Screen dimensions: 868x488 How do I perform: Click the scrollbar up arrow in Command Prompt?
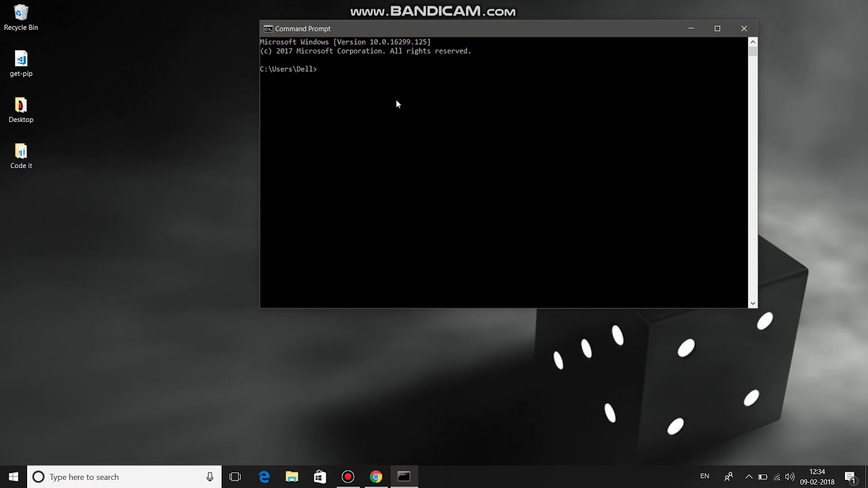[753, 42]
